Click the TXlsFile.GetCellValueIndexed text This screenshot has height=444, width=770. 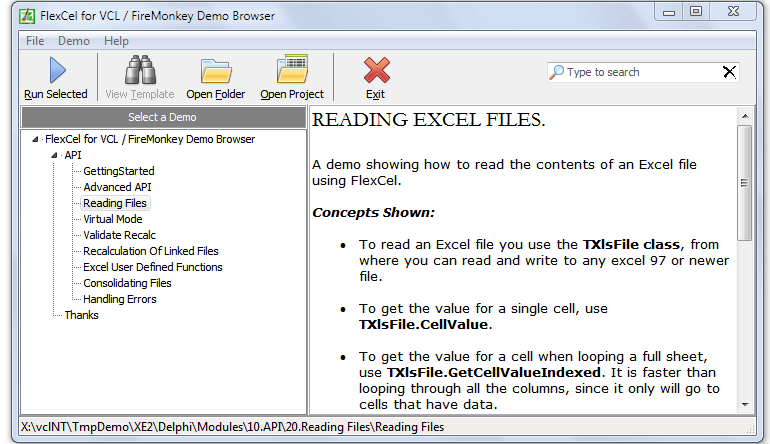coord(494,373)
